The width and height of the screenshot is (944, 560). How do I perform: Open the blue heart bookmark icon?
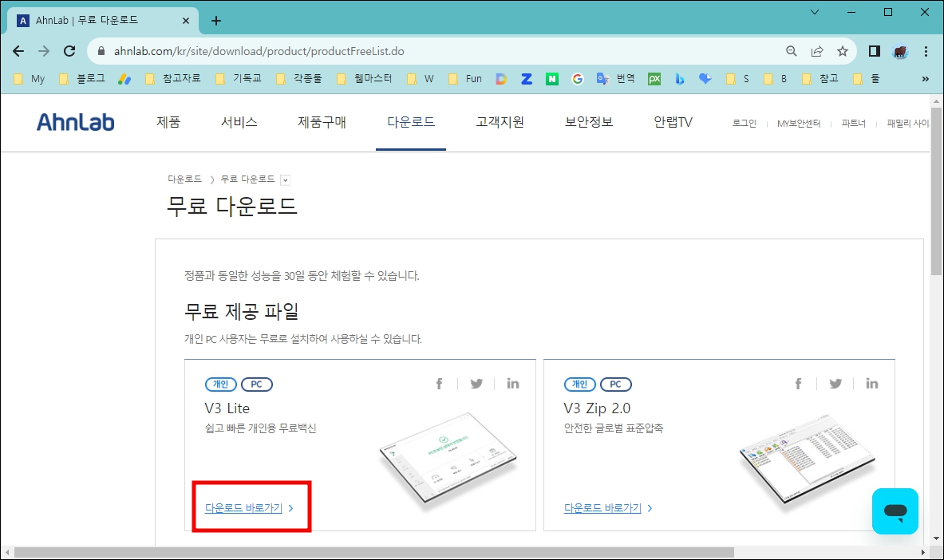(x=705, y=79)
